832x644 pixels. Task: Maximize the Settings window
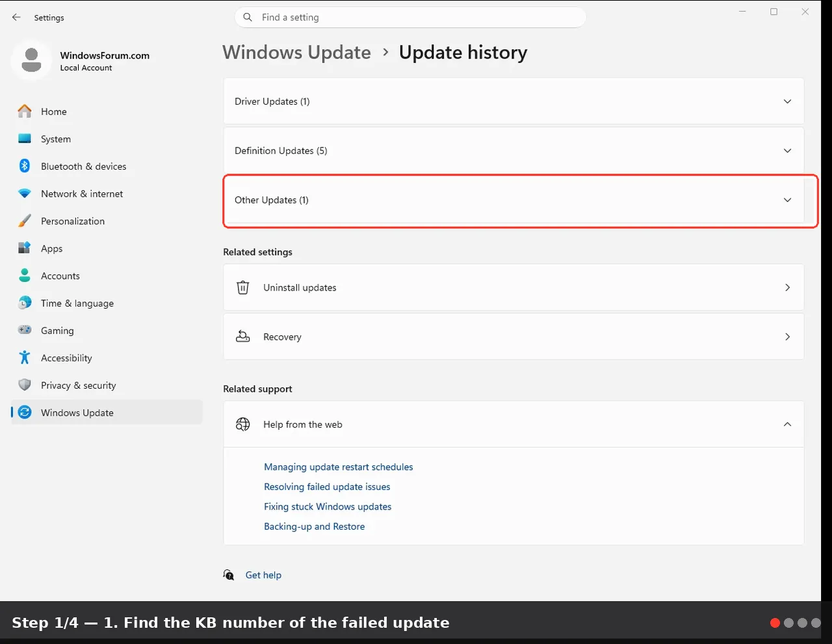773,12
